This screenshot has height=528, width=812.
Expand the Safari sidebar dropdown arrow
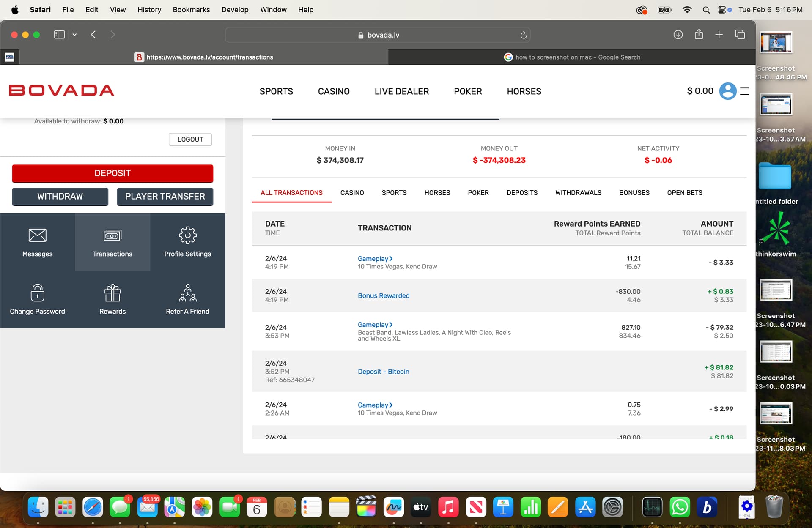(x=74, y=35)
